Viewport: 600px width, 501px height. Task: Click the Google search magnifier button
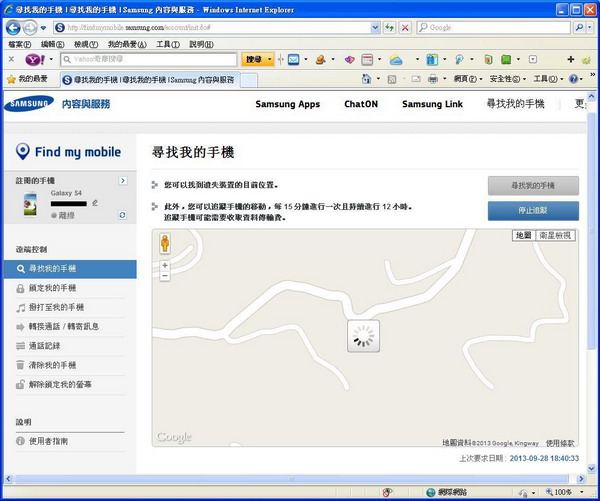click(579, 28)
